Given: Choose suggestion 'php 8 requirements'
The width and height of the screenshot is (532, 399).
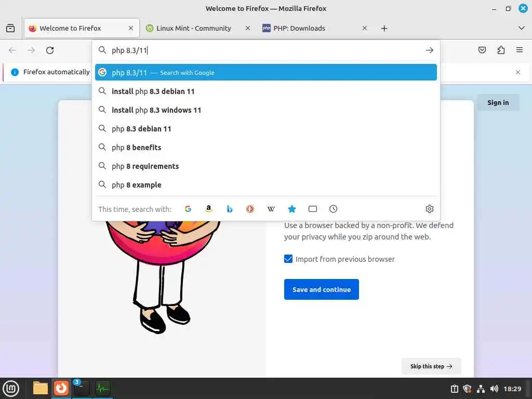Looking at the screenshot, I should (x=265, y=166).
